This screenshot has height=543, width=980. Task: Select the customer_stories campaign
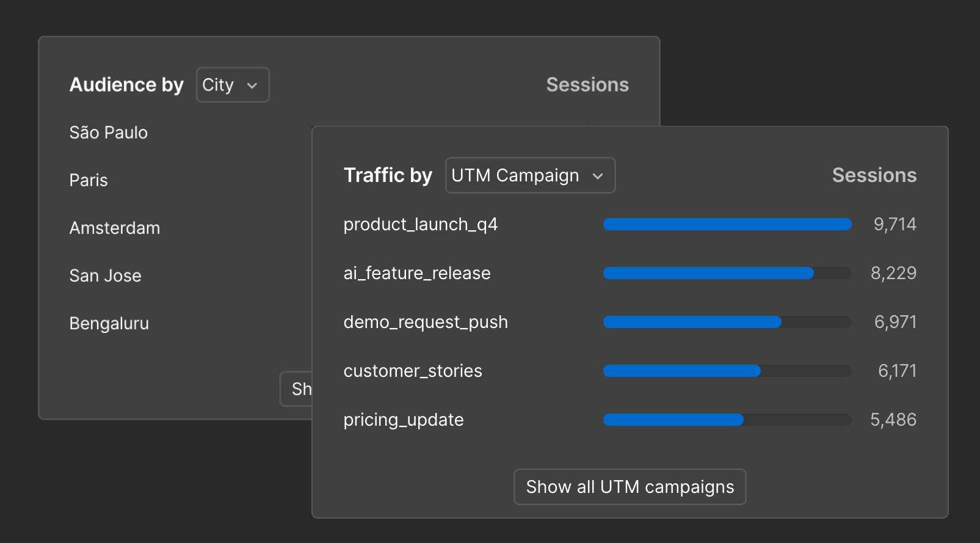413,371
